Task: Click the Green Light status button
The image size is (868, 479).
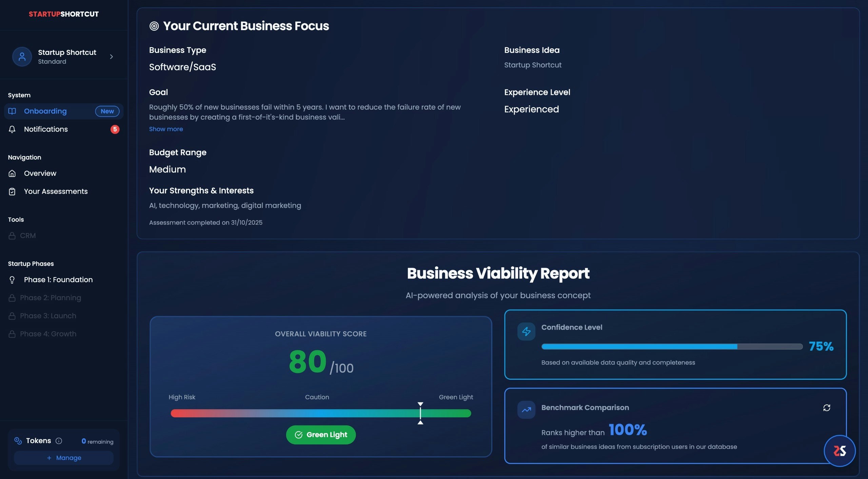Action: [321, 435]
